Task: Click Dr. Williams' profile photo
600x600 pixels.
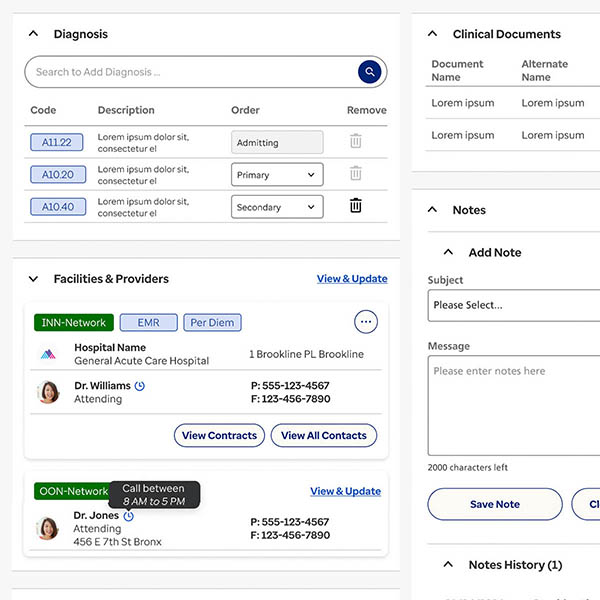Action: tap(48, 392)
